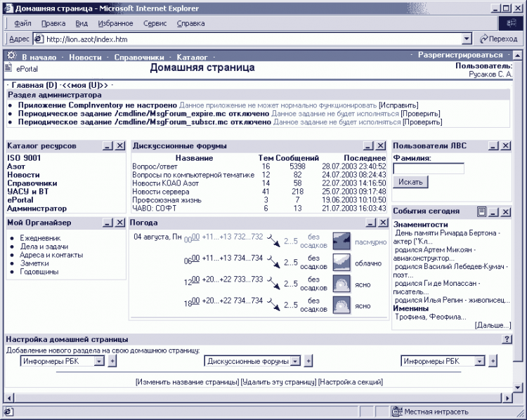Open Новости in top navigation bar
Viewport: 527px width, 420px height.
coord(85,57)
